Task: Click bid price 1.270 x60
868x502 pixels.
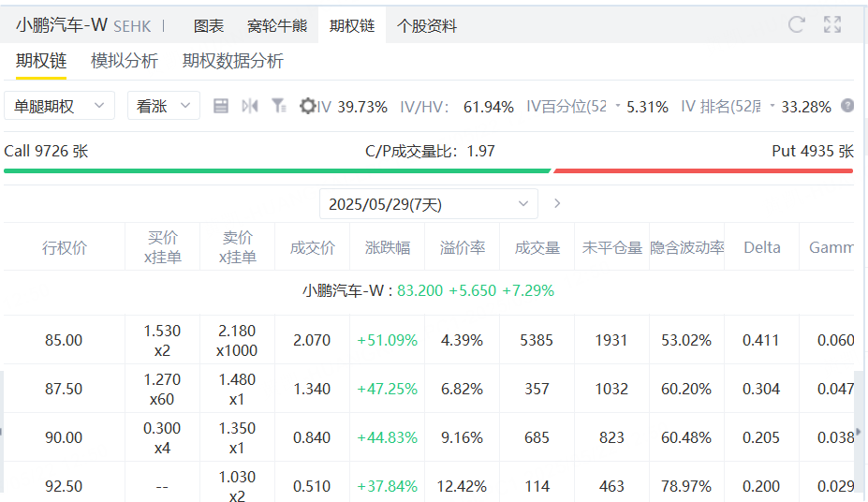Action: coord(162,389)
